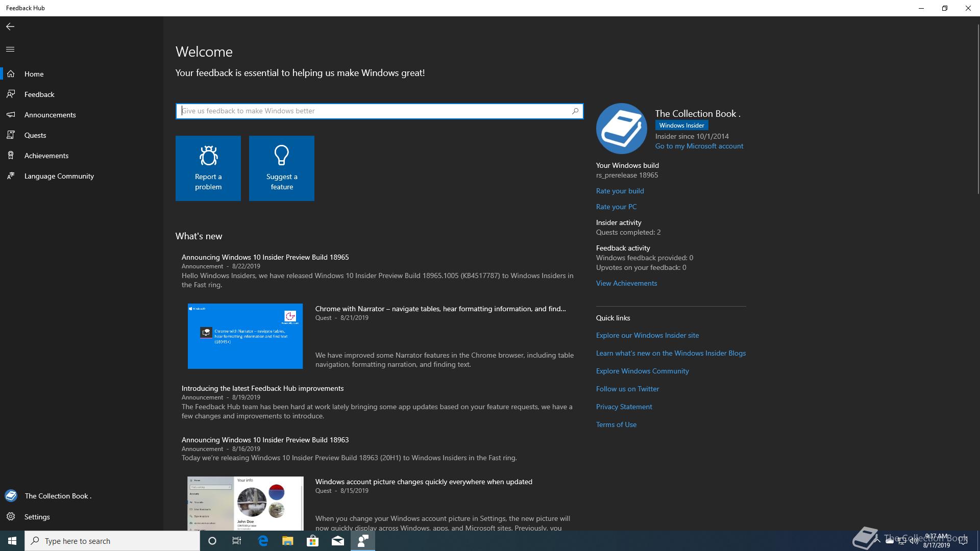The height and width of the screenshot is (551, 980).
Task: Open the notification Action Center
Action: pos(963,541)
